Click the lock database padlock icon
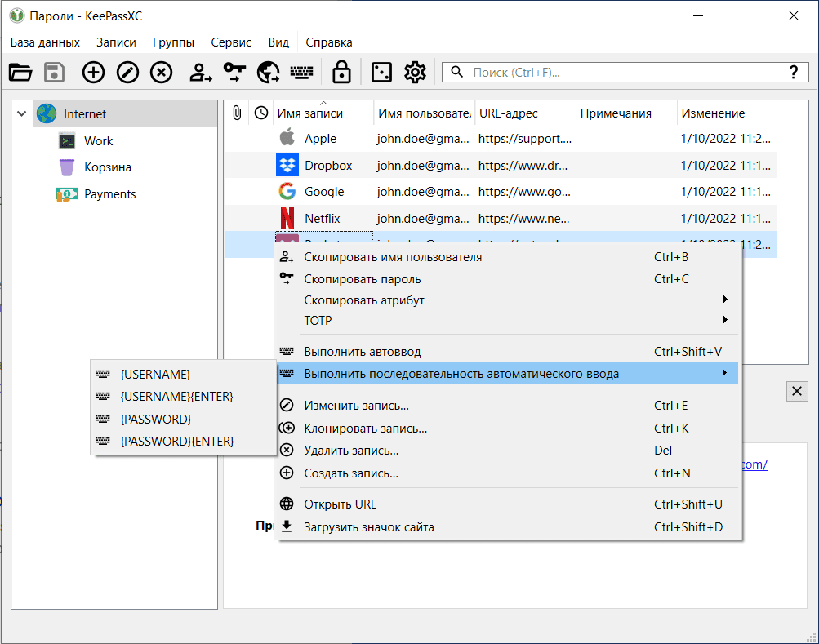Viewport: 819px width, 644px height. click(x=341, y=73)
